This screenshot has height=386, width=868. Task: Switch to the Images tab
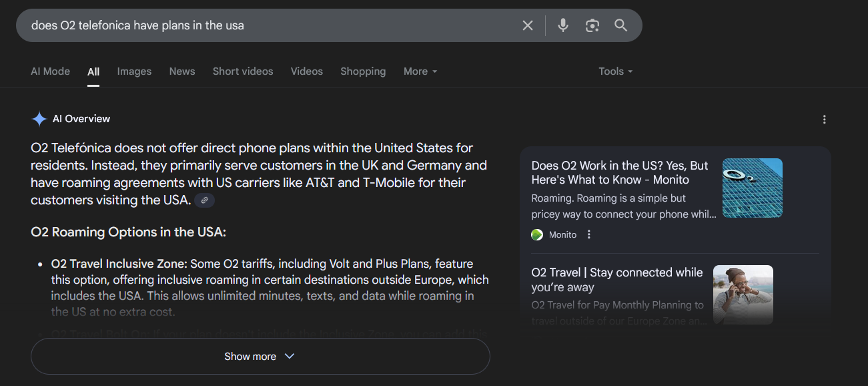click(x=134, y=71)
